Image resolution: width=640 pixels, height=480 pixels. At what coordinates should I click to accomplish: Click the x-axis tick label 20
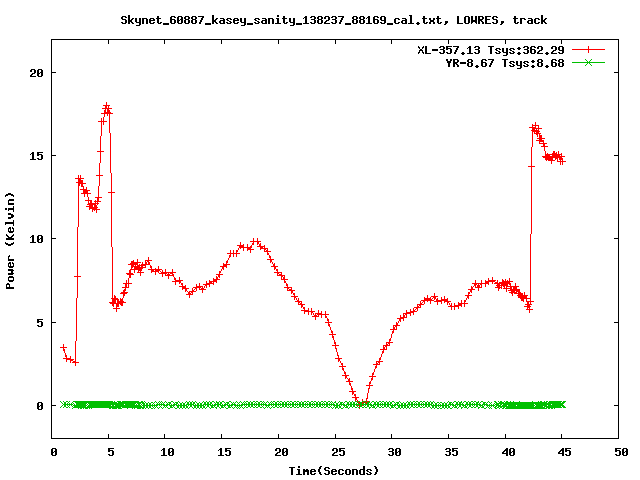coord(281,452)
